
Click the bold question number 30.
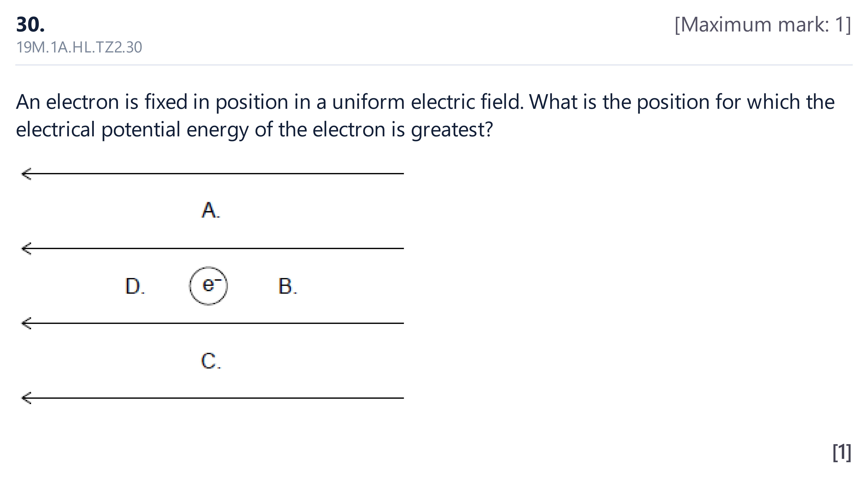click(30, 25)
